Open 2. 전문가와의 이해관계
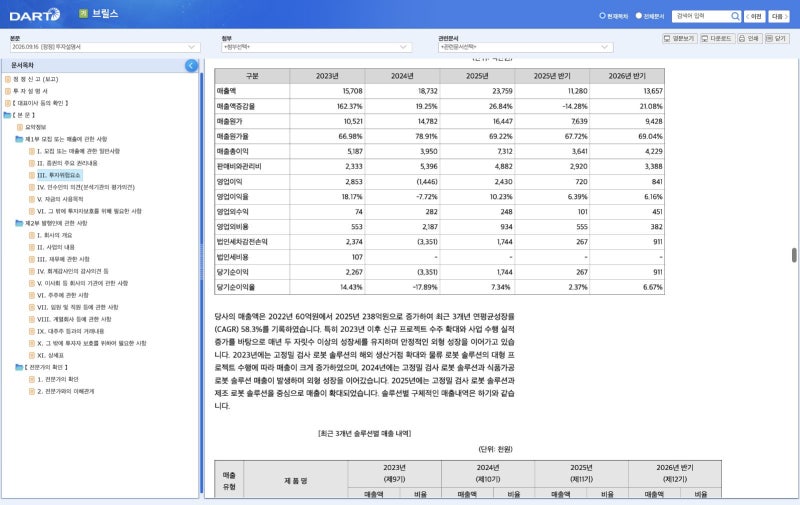This screenshot has height=505, width=800. tap(66, 391)
